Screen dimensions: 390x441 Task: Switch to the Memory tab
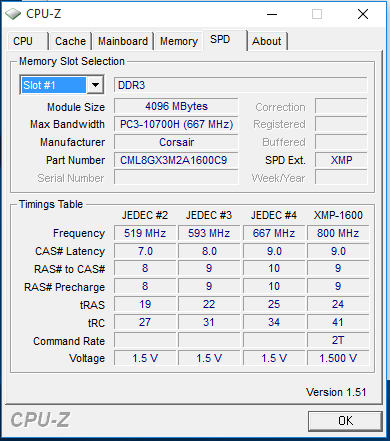[x=179, y=41]
